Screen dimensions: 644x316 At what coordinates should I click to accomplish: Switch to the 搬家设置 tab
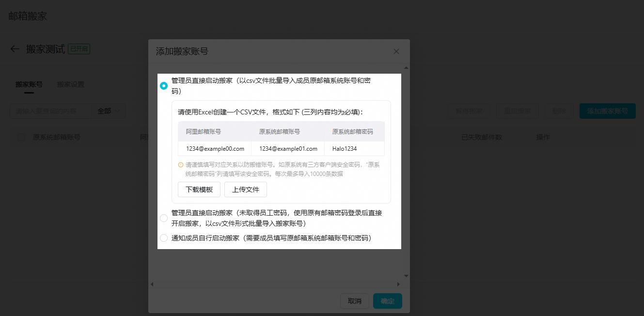pyautogui.click(x=71, y=84)
